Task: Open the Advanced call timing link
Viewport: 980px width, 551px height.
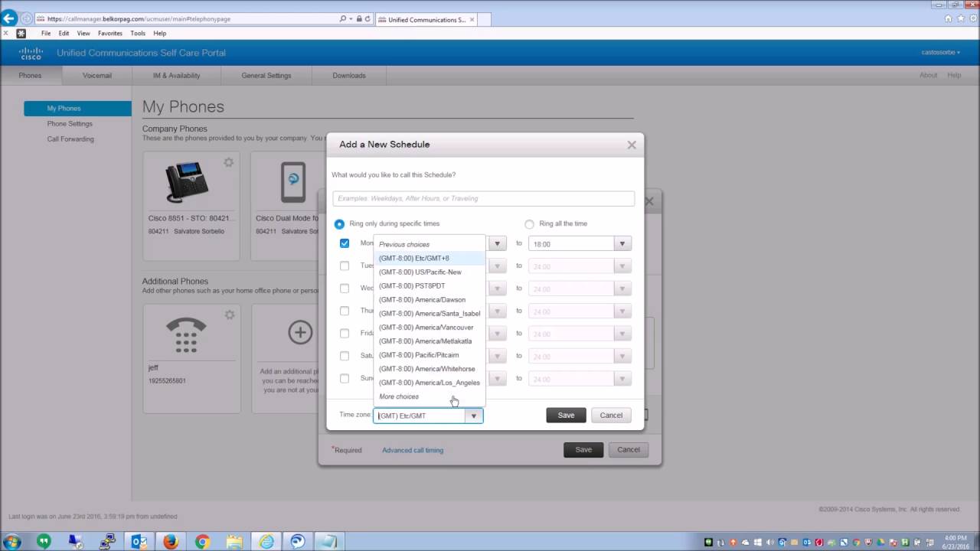Action: (x=413, y=451)
